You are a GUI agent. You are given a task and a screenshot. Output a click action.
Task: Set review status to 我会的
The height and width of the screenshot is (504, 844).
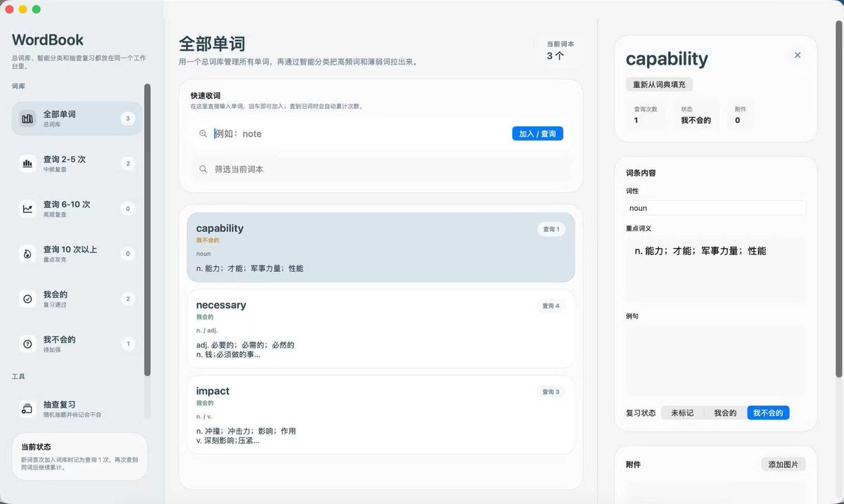[725, 413]
